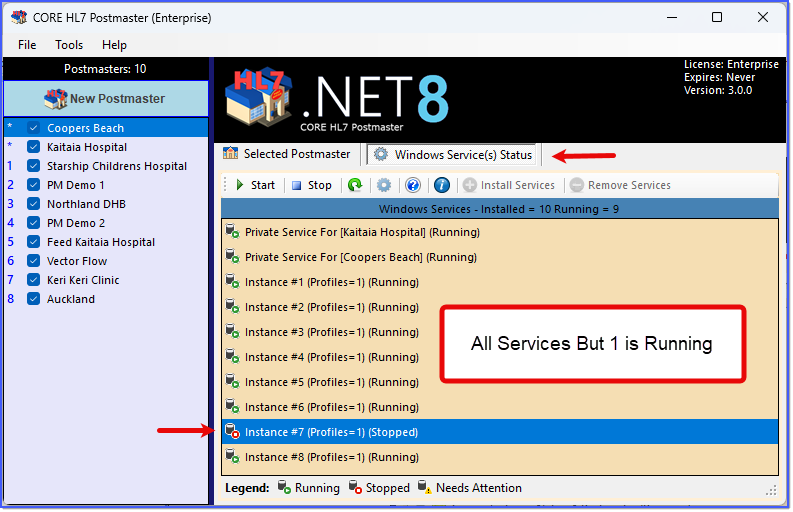Image resolution: width=793 pixels, height=512 pixels.
Task: Click the Stopped legend icon
Action: (356, 487)
